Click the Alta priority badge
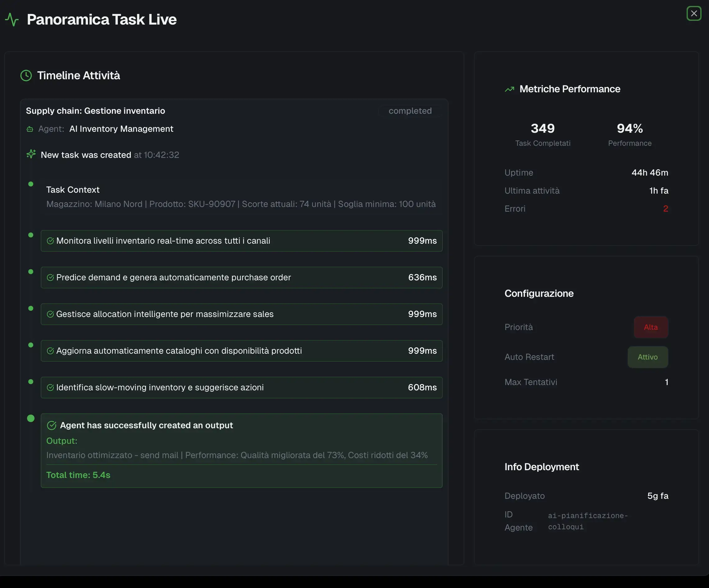Screen dimensions: 709x588 pos(650,327)
